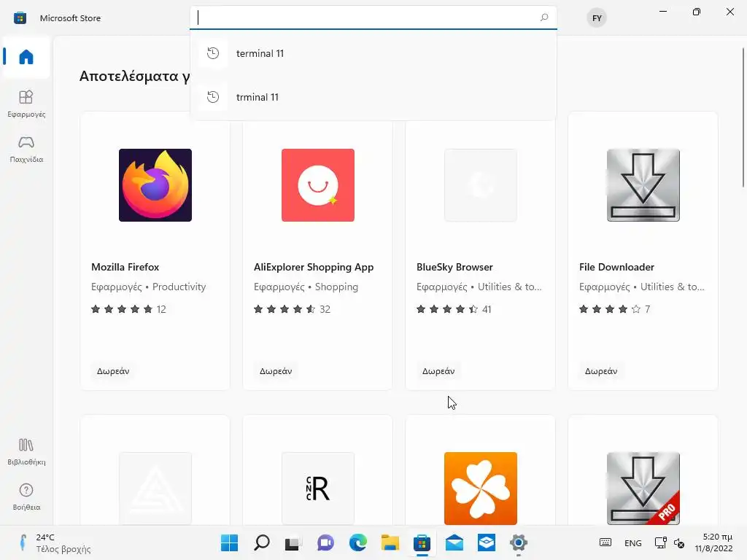Click 'Εφαρμογές • Productivity' category text

(149, 287)
